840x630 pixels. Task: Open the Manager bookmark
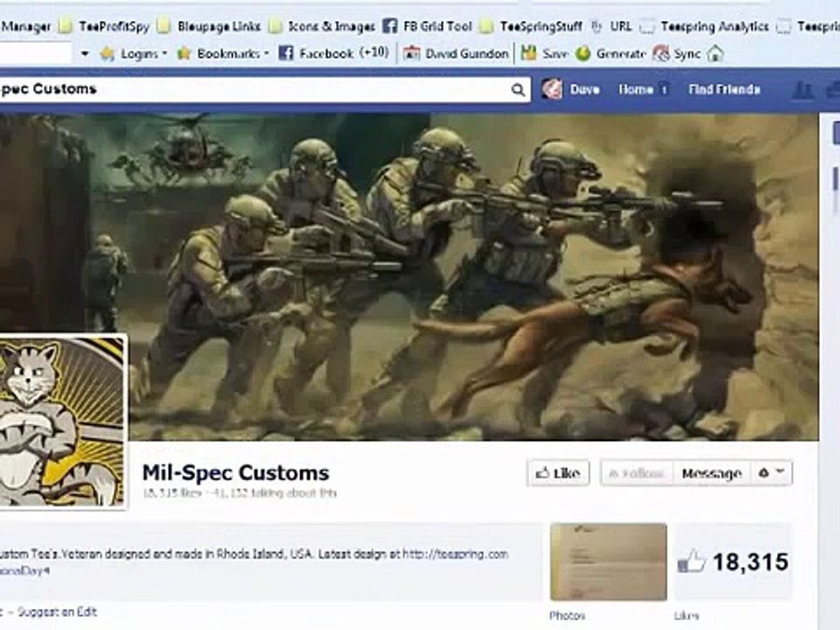point(25,26)
